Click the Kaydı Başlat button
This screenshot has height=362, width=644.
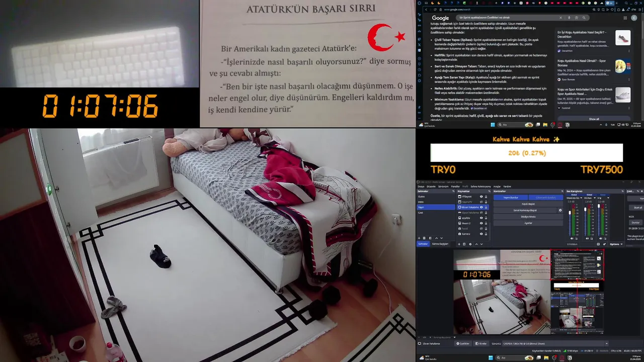[x=528, y=204]
